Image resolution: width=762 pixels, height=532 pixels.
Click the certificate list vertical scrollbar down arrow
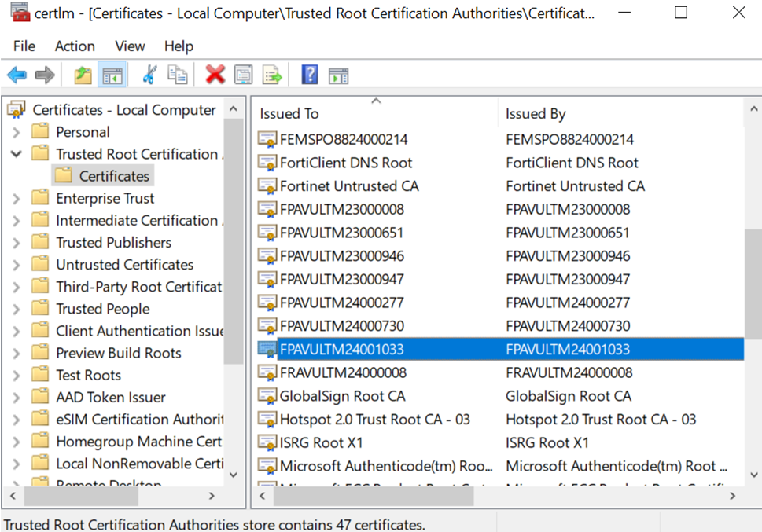tap(753, 474)
